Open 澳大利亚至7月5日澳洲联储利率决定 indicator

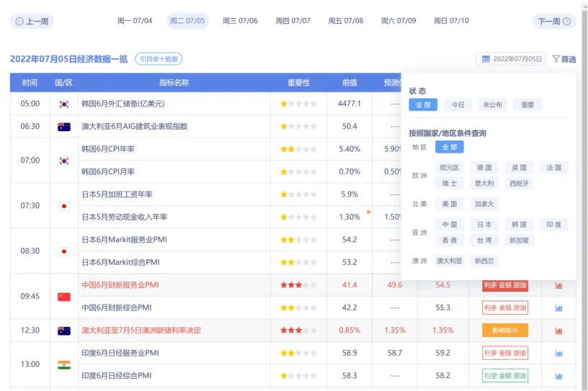click(x=141, y=331)
